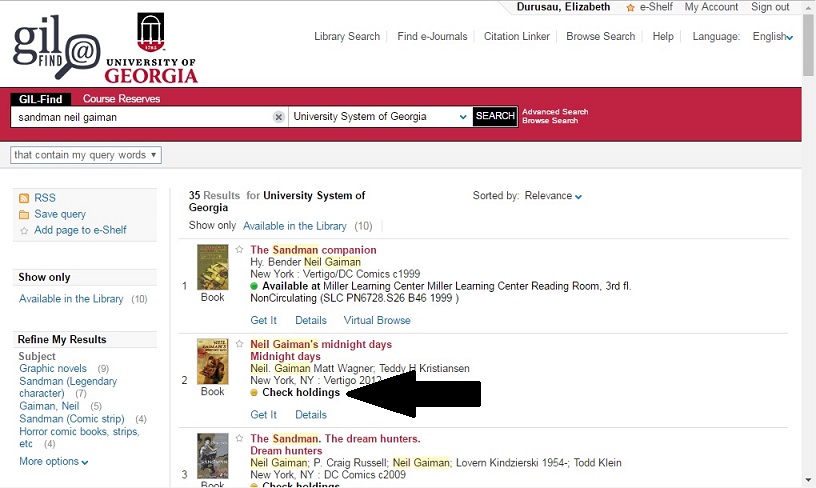
Task: Open the 'that contain my query words' dropdown
Action: point(86,155)
